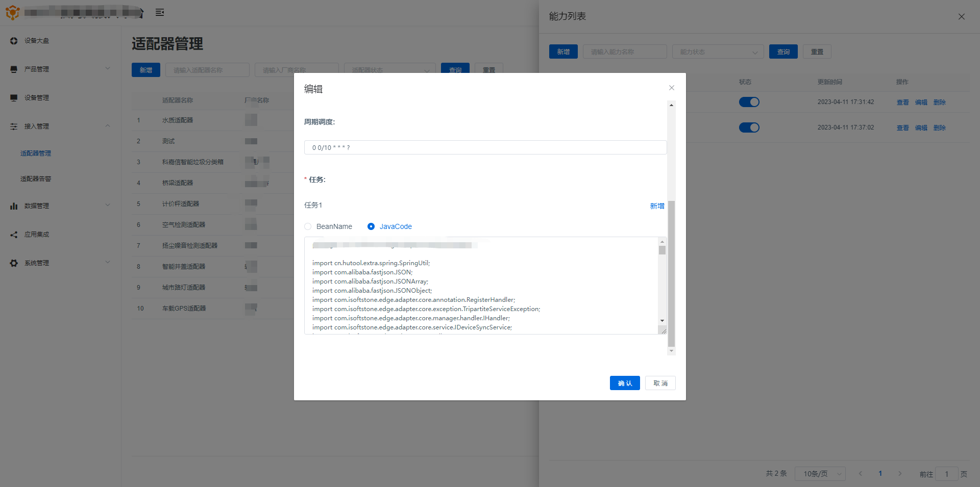Screen dimensions: 980x487
Task: Select the JavaCode radio option
Action: coord(371,226)
